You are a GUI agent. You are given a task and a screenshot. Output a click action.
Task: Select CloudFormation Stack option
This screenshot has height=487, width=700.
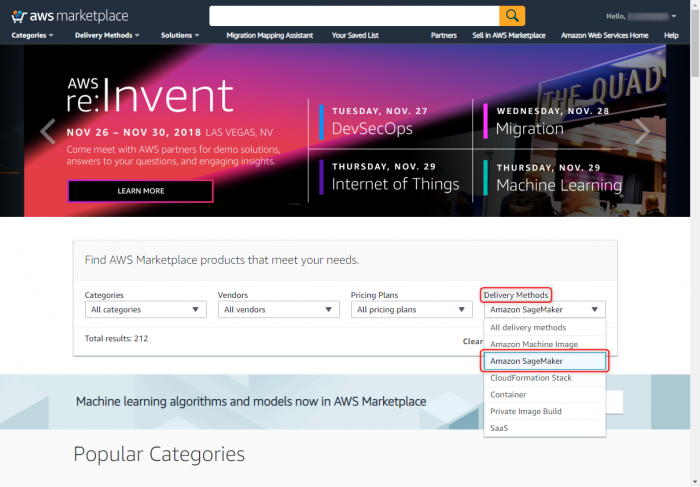tap(545, 378)
